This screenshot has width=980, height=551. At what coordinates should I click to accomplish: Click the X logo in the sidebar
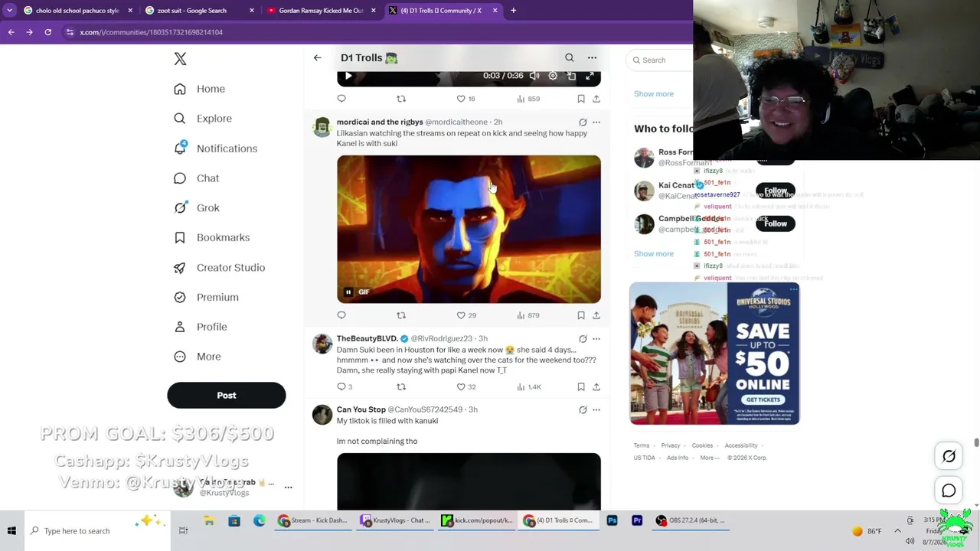click(180, 59)
